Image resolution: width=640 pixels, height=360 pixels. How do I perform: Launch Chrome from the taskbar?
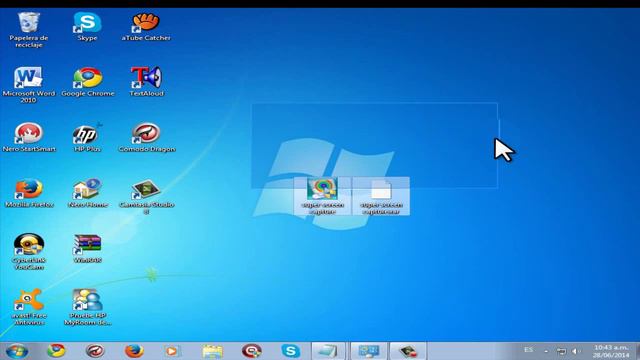coord(56,351)
